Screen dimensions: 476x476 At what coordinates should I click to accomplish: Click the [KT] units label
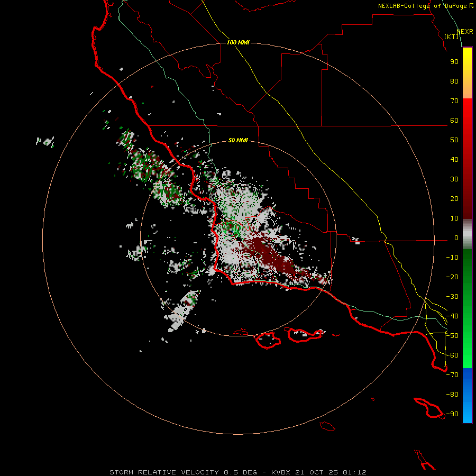452,36
